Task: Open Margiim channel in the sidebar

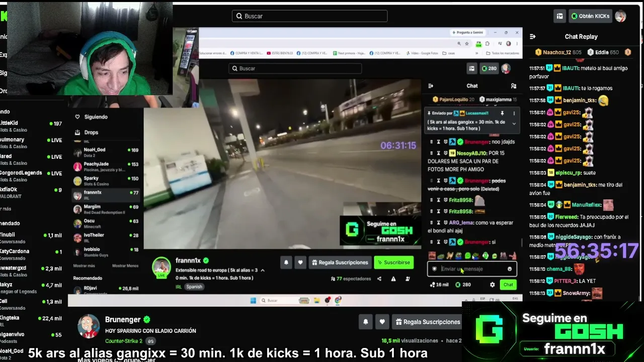Action: click(106, 209)
